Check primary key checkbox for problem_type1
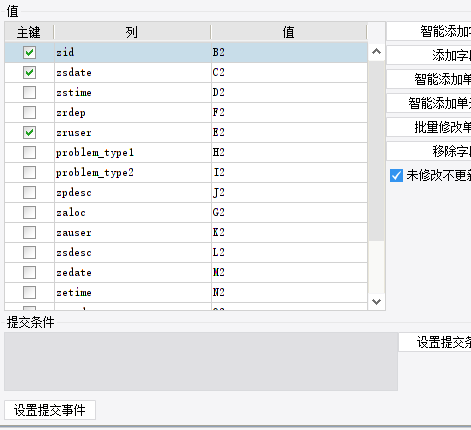 pyautogui.click(x=29, y=152)
